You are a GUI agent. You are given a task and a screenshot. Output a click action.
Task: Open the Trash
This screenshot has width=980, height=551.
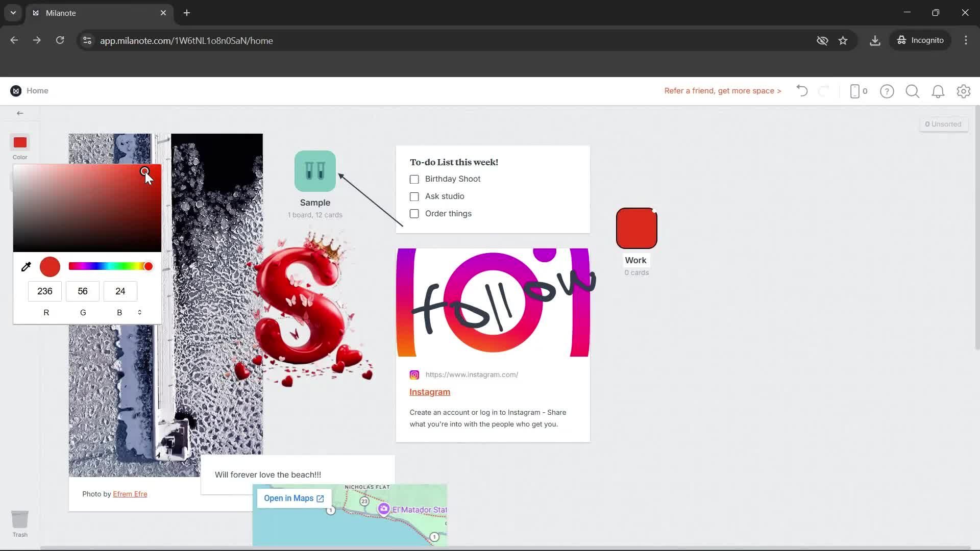click(20, 519)
